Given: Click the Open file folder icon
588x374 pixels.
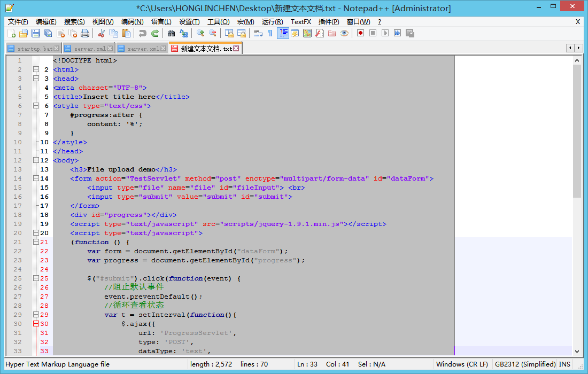Looking at the screenshot, I should click(24, 33).
